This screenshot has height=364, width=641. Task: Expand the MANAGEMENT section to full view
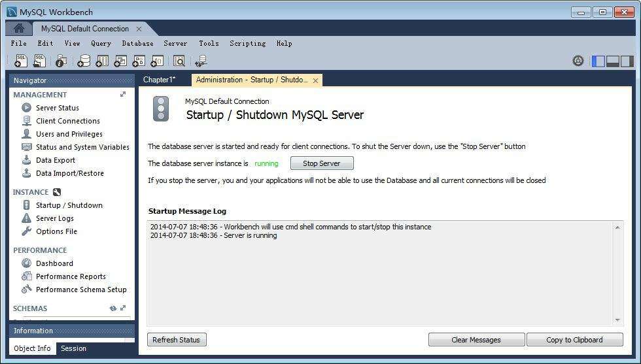click(123, 94)
